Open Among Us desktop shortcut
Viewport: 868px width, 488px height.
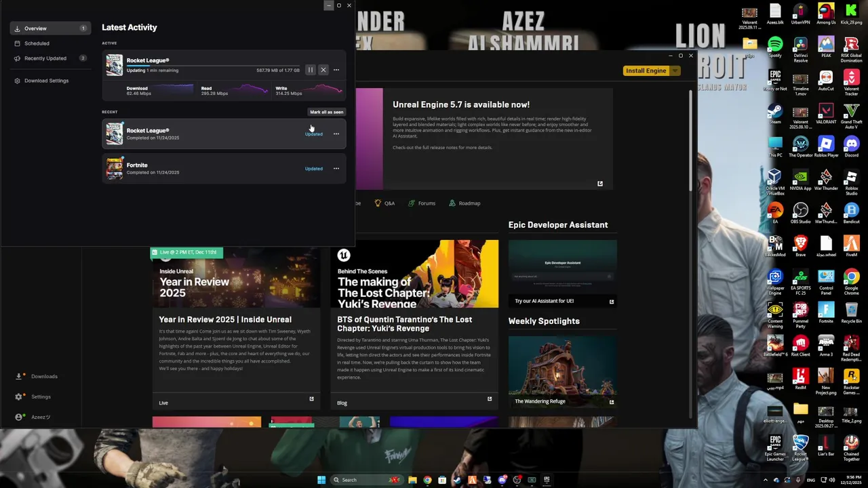click(826, 14)
